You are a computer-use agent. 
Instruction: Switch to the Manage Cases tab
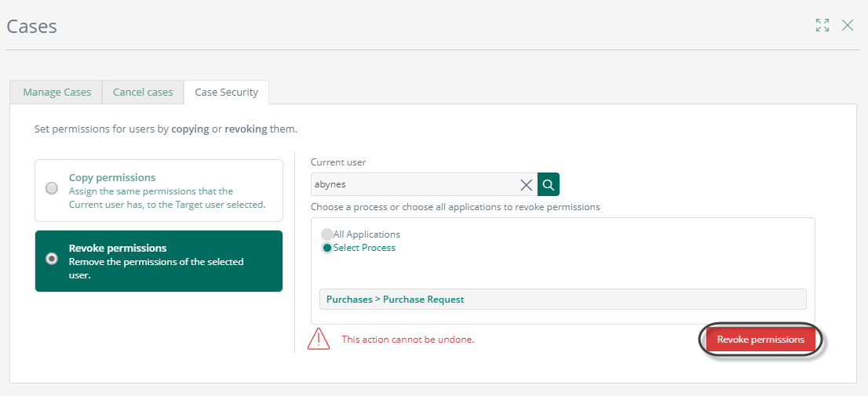57,93
